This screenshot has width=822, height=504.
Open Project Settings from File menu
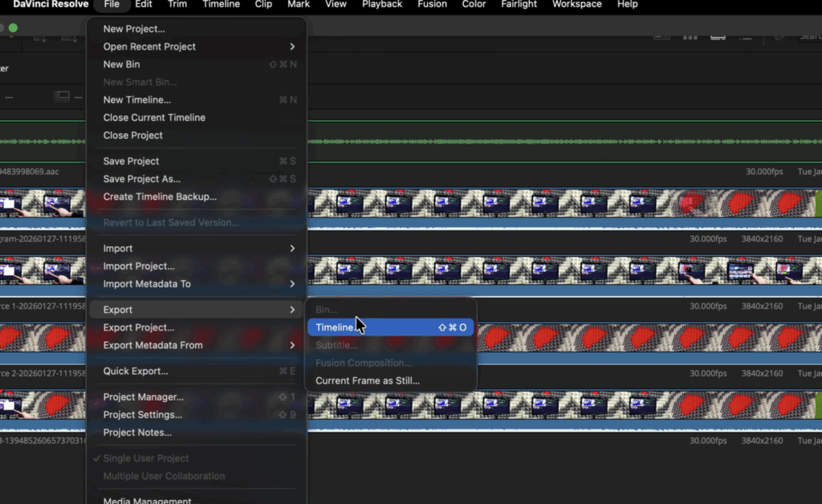(x=142, y=415)
